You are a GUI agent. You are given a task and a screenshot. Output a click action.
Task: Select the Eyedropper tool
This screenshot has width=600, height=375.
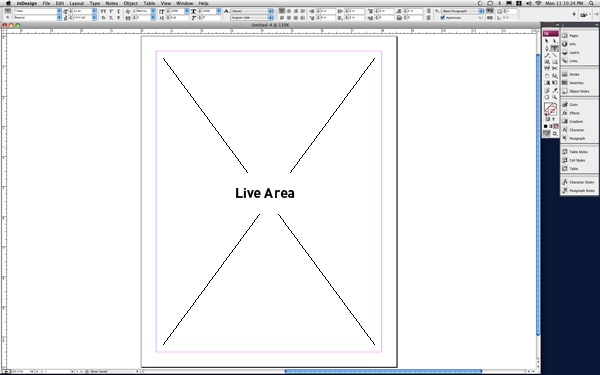pos(554,90)
